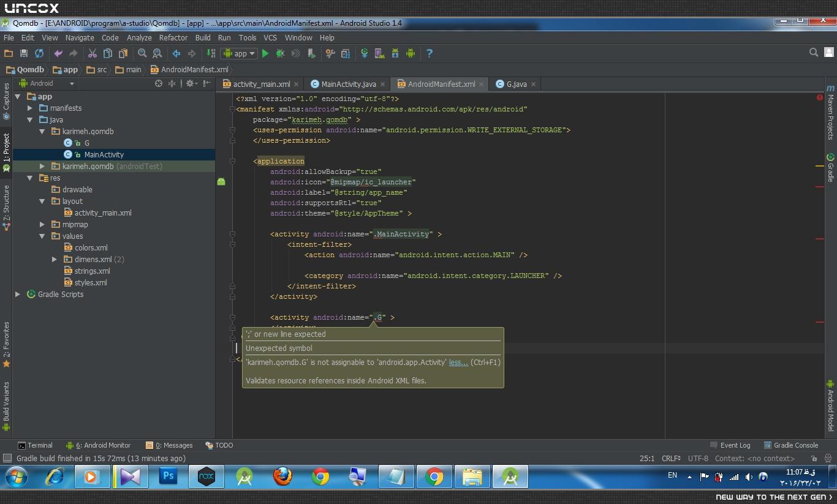Toggle fold for the application tag
This screenshot has height=504, width=837.
(233, 161)
